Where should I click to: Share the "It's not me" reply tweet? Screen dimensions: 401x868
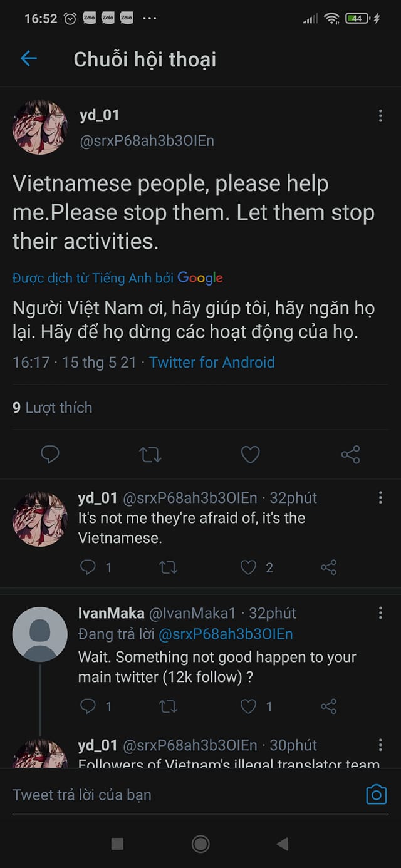coord(328,567)
